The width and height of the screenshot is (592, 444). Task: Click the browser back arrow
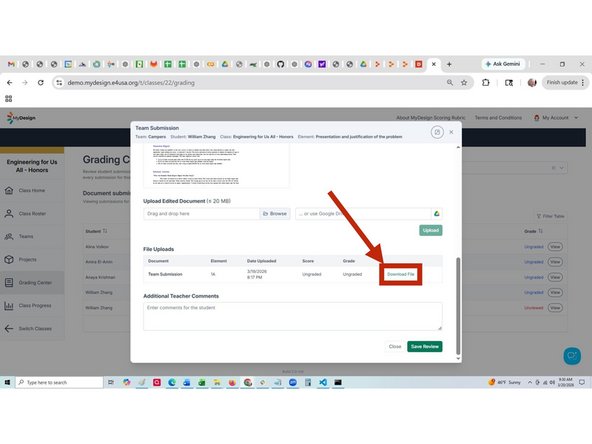pos(10,83)
